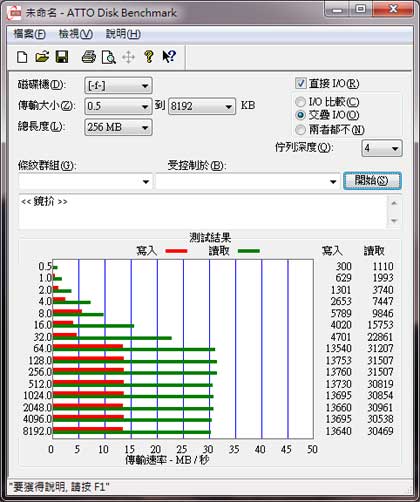Click the 1024.0 row label in chart
Image resolution: width=420 pixels, height=502 pixels.
tap(37, 395)
